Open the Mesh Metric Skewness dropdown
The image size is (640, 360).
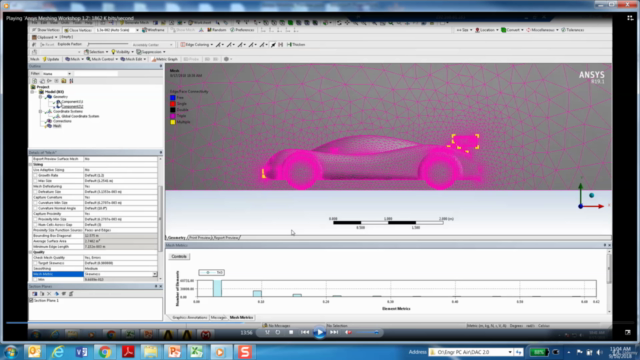pos(155,274)
